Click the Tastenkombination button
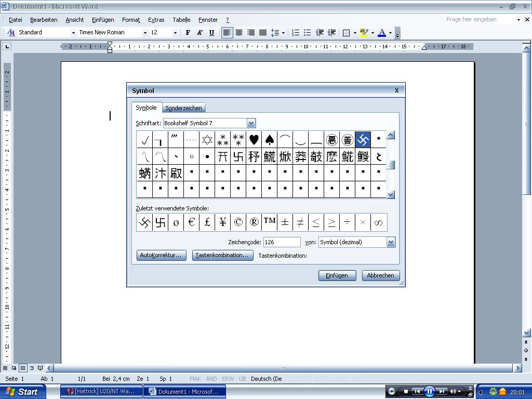 (222, 255)
